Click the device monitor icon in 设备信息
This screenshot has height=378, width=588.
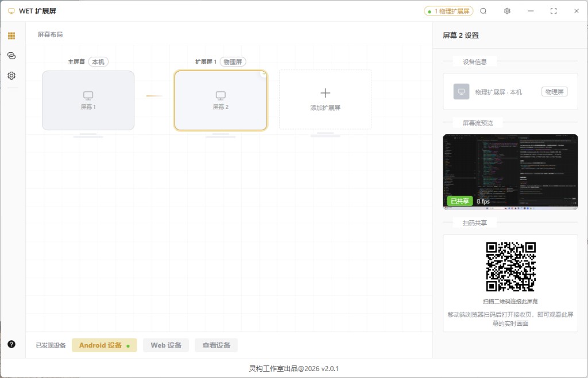point(461,91)
